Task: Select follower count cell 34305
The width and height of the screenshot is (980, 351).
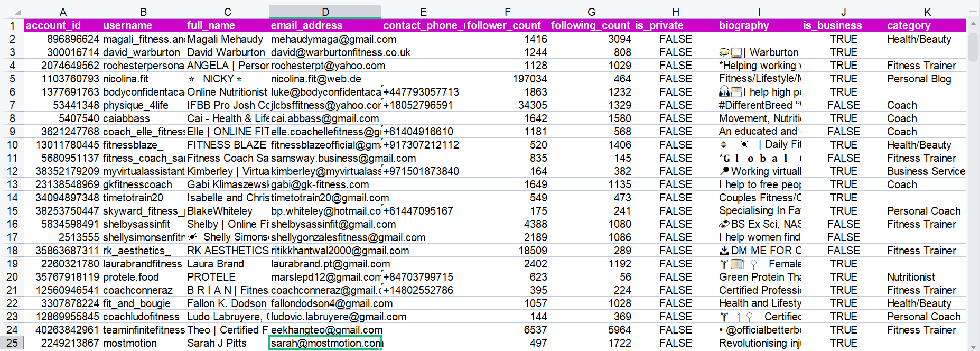Action: (507, 105)
